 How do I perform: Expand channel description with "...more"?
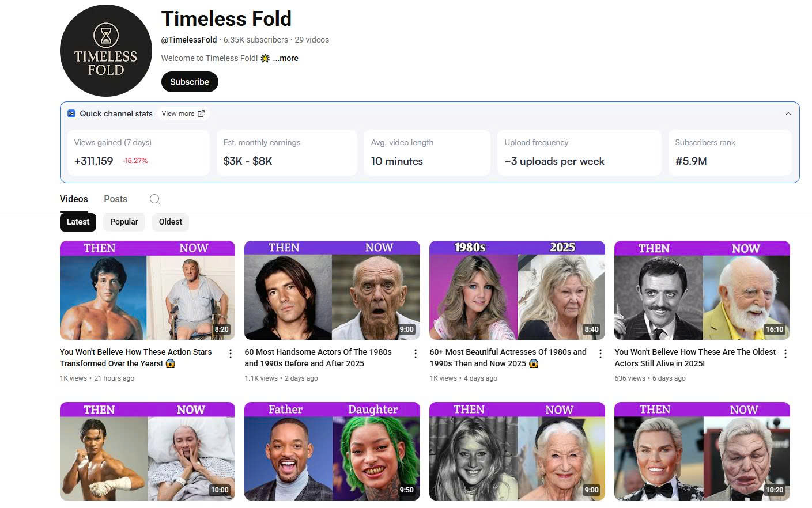coord(286,58)
